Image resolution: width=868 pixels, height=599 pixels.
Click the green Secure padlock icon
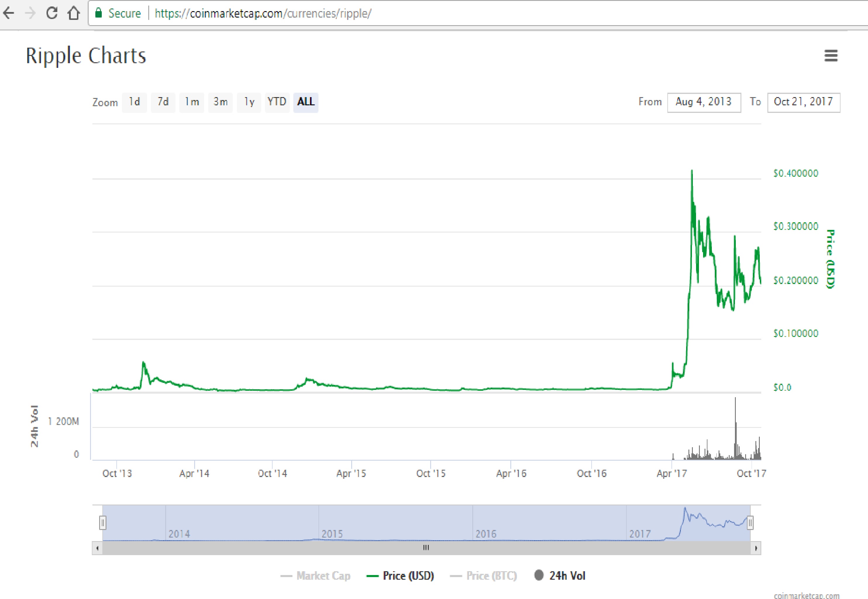(x=99, y=13)
